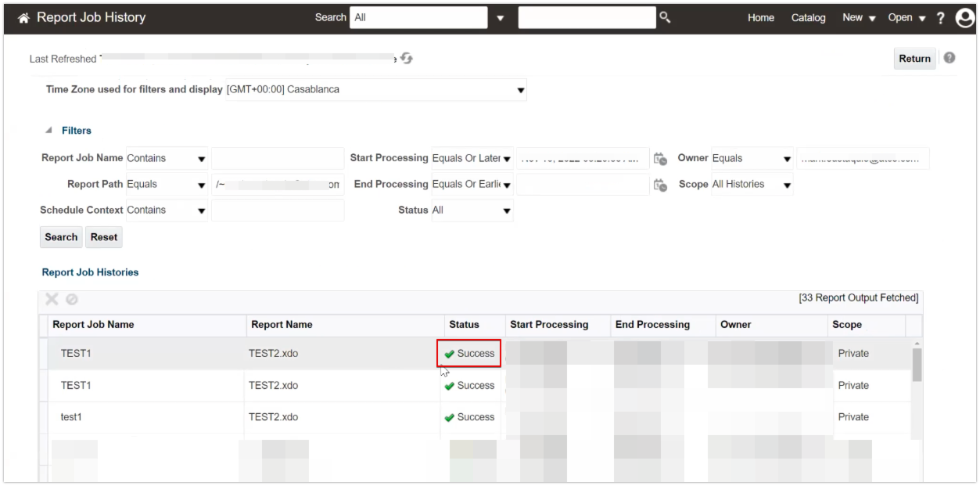Go to the Catalog menu item
Screen dimensions: 980x486
pyautogui.click(x=808, y=17)
